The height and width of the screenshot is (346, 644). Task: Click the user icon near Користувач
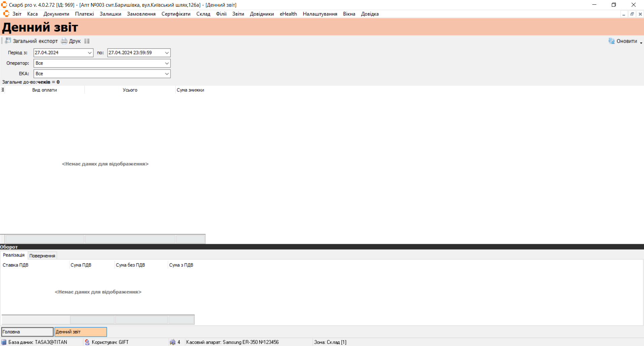(x=87, y=342)
